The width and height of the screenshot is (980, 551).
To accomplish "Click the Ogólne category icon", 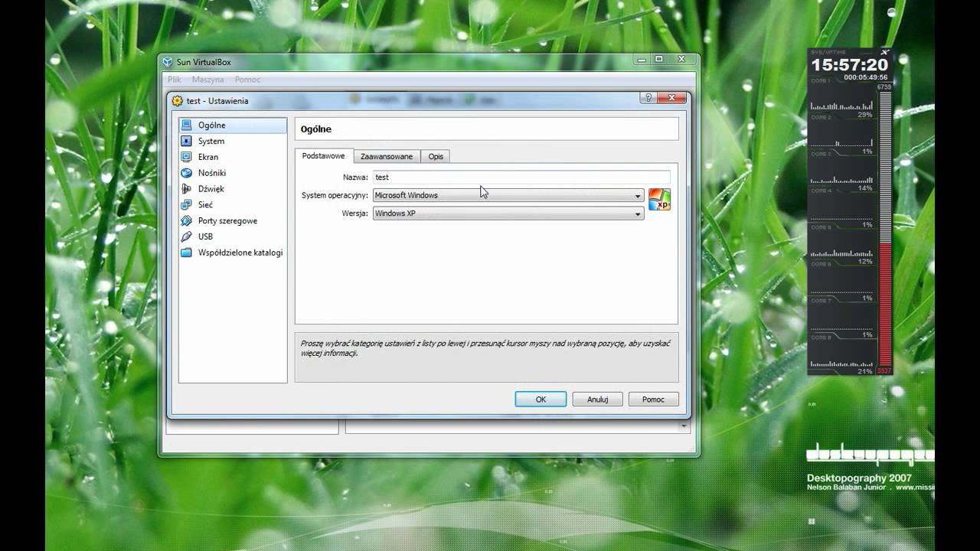I will pyautogui.click(x=186, y=125).
